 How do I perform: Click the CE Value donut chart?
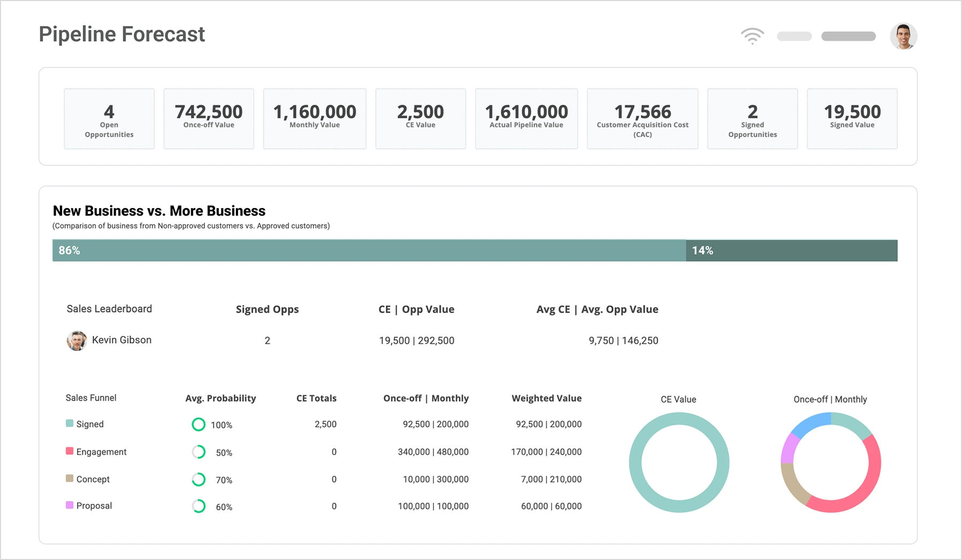pyautogui.click(x=679, y=463)
